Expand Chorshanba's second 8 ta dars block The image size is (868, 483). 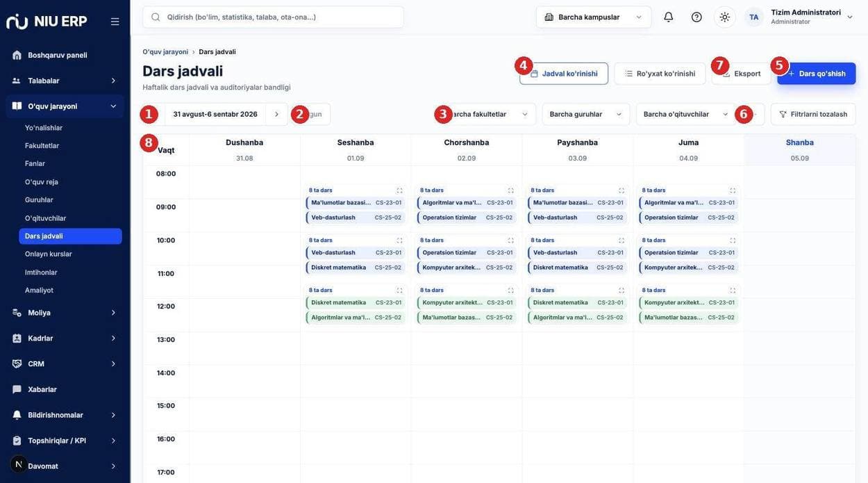pos(510,240)
